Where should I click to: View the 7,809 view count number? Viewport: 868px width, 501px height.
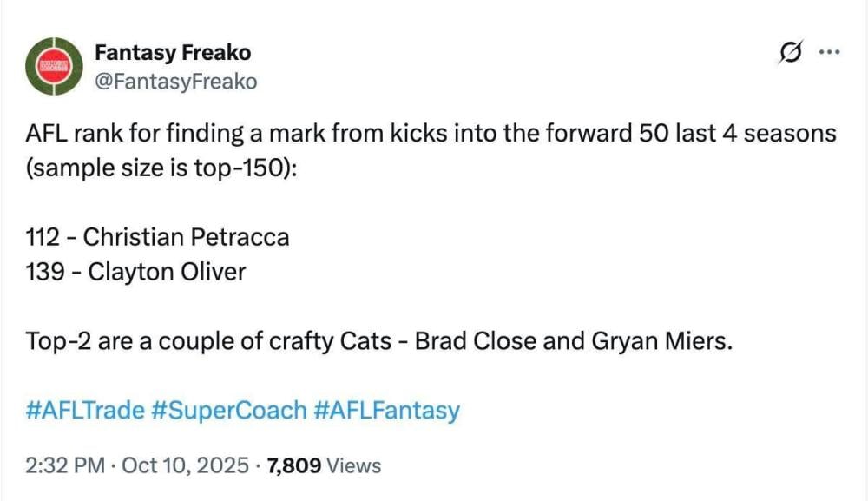click(294, 465)
